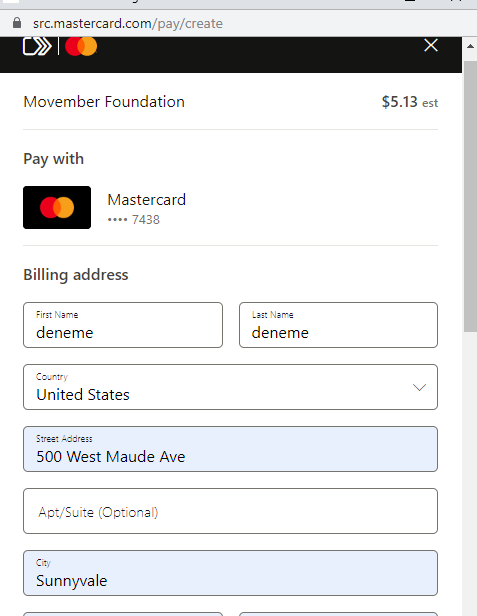Focus the Street Address field

click(x=230, y=449)
